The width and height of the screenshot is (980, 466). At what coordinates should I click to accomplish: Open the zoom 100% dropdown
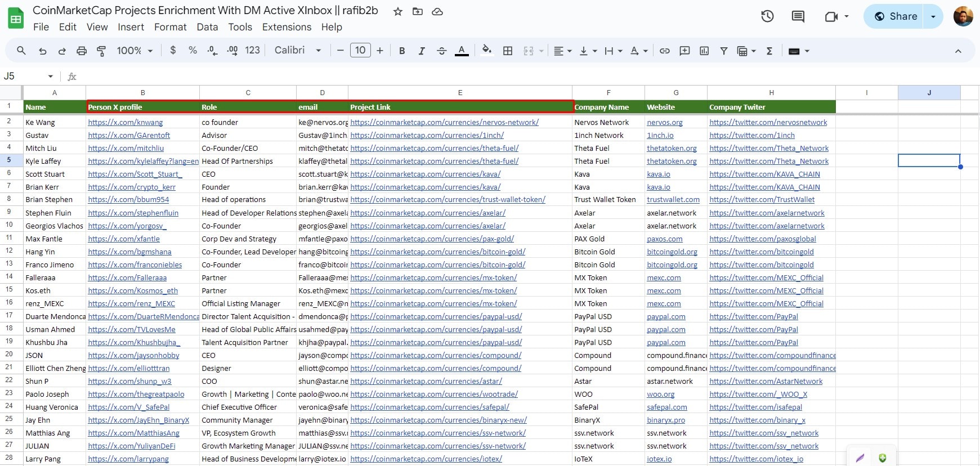tap(135, 51)
